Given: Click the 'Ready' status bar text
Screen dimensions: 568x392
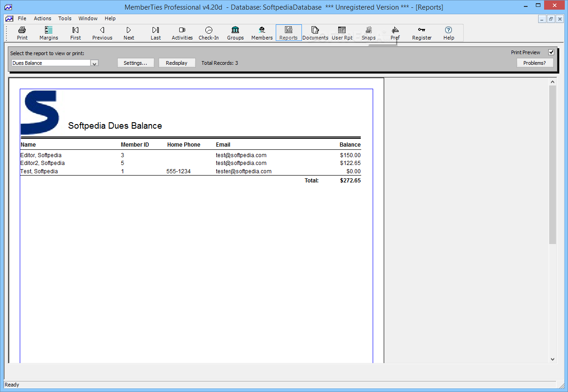Looking at the screenshot, I should (12, 385).
